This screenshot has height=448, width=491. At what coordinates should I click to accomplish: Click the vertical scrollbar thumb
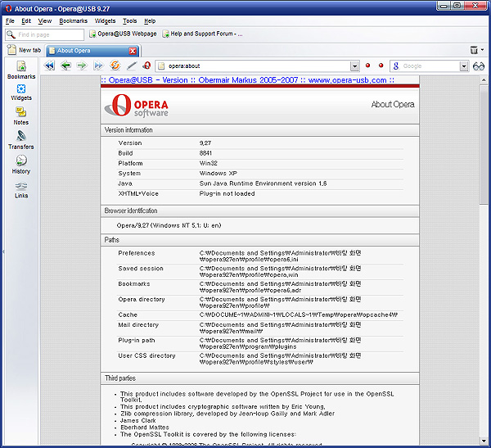484,144
